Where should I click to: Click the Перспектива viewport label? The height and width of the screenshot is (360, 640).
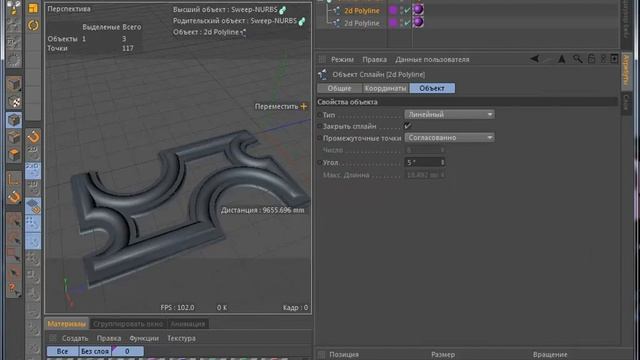(69, 9)
